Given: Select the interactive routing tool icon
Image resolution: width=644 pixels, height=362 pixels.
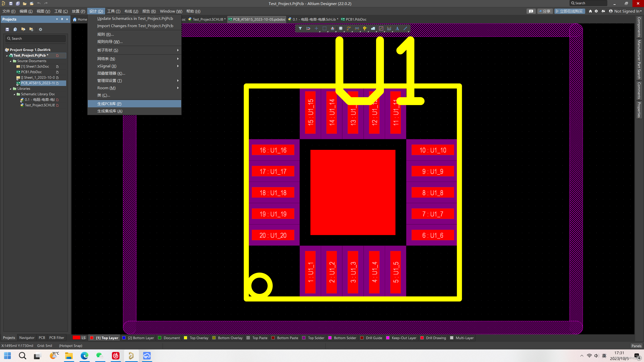Looking at the screenshot, I should pyautogui.click(x=349, y=28).
